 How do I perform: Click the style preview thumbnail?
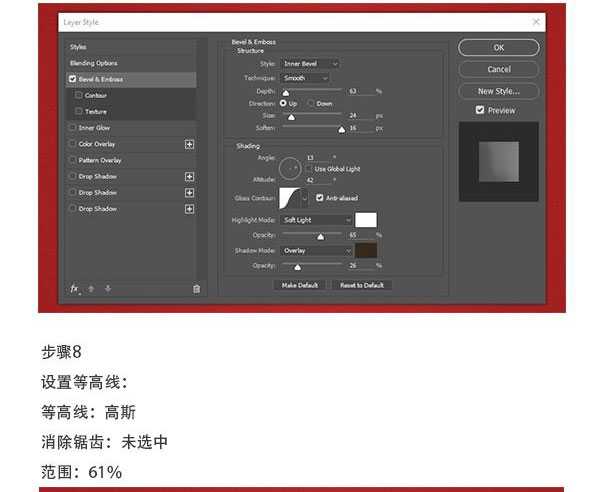click(499, 162)
